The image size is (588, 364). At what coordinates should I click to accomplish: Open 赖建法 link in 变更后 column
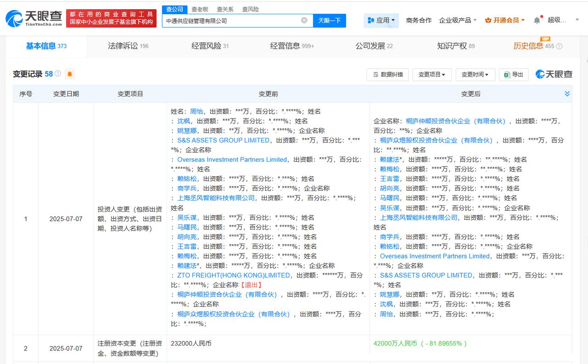[390, 160]
